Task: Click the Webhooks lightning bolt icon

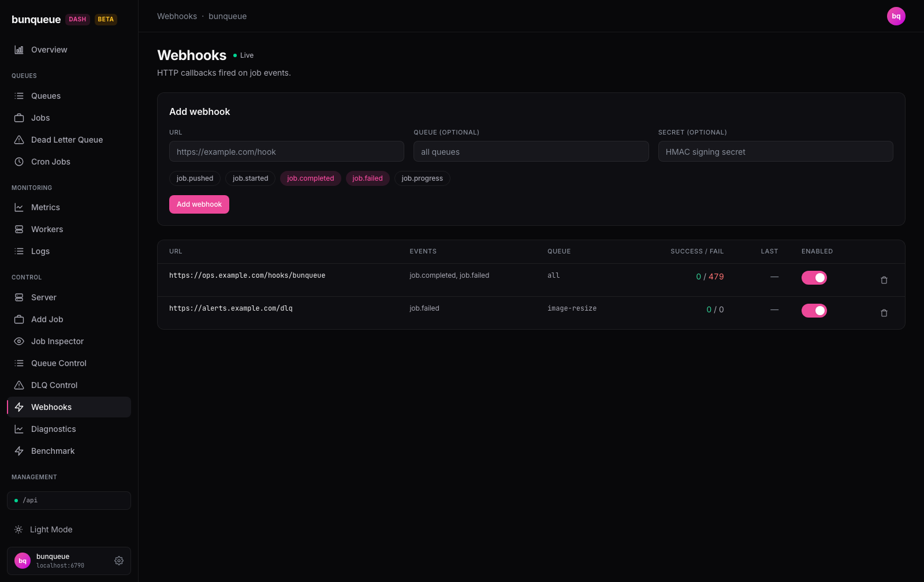Action: [x=19, y=407]
